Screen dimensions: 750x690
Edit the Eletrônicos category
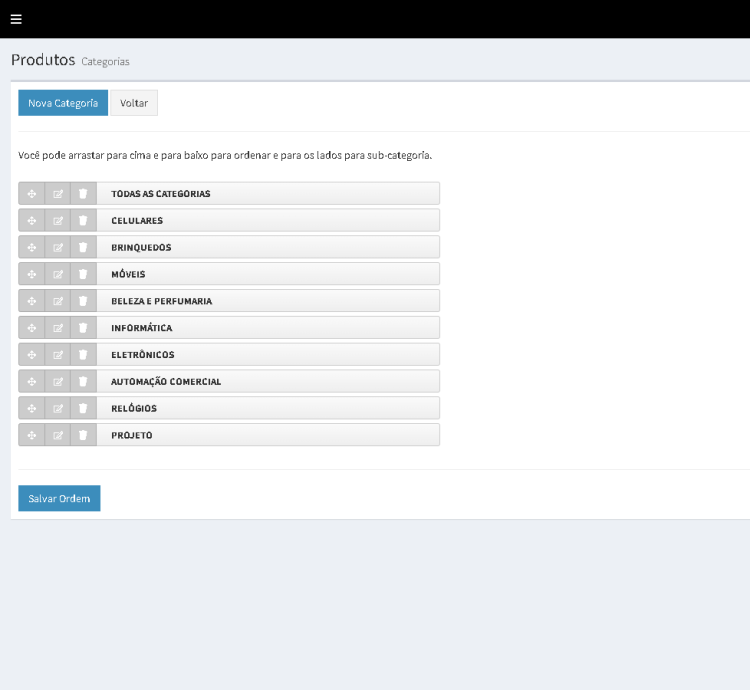57,355
